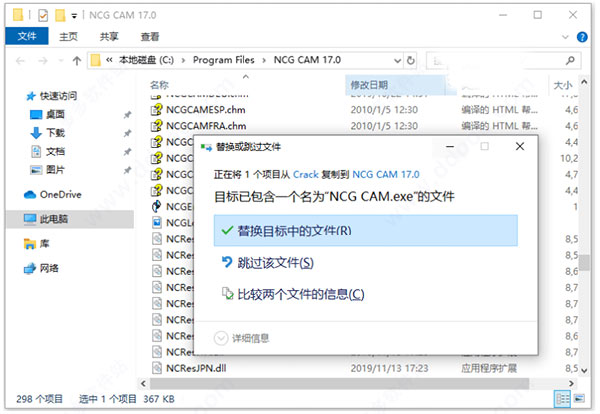The width and height of the screenshot is (600, 414).
Task: Select 本地磁盘 (C:) in address bar
Action: (x=146, y=60)
